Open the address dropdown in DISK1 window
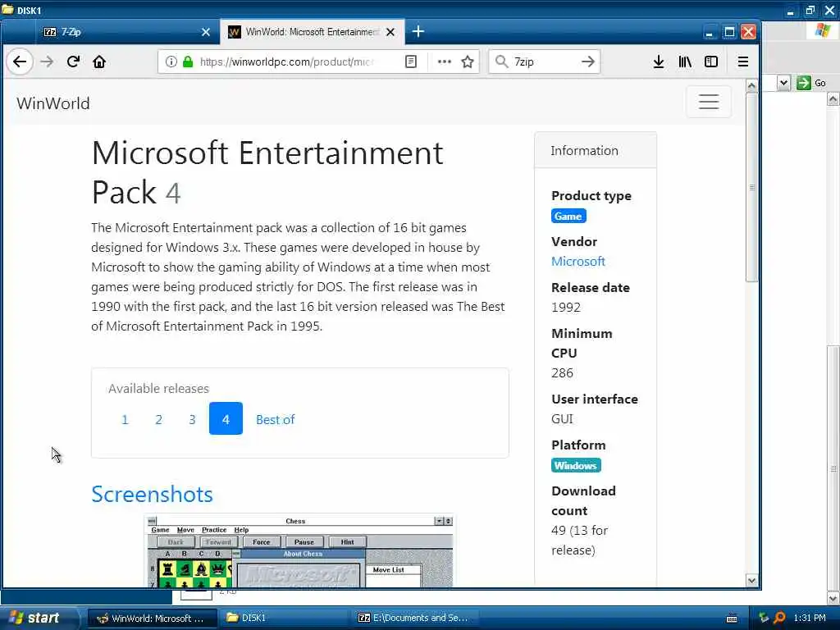Viewport: 840px width, 630px height. (x=783, y=83)
